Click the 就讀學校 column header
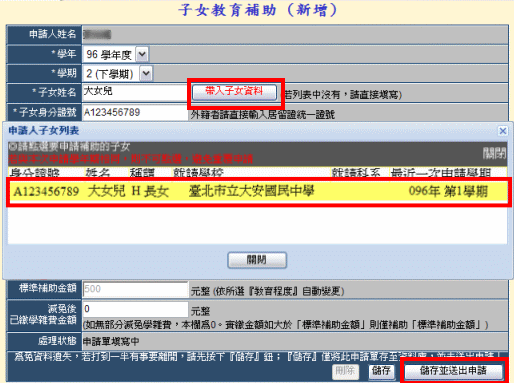 tap(199, 172)
